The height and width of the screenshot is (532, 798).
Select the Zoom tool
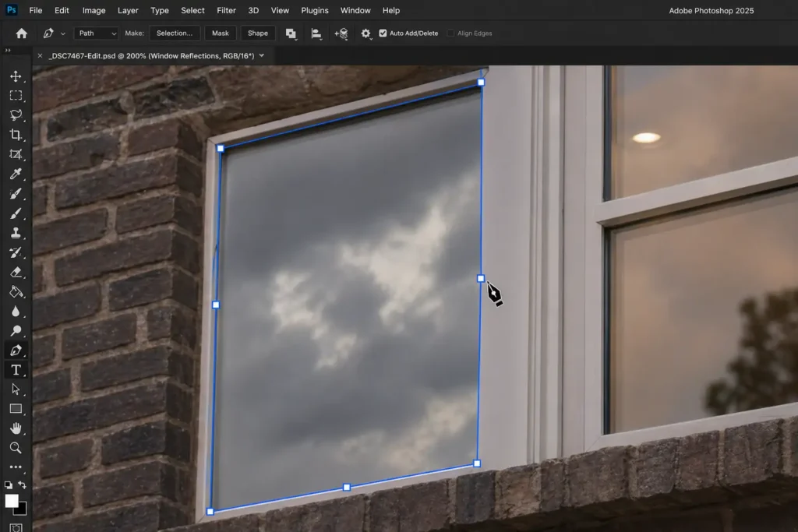pos(16,448)
